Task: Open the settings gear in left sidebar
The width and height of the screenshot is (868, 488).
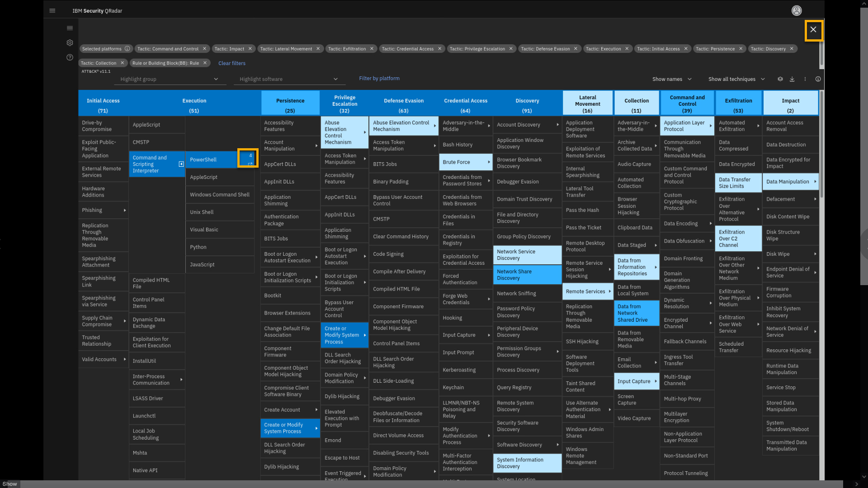Action: [70, 42]
